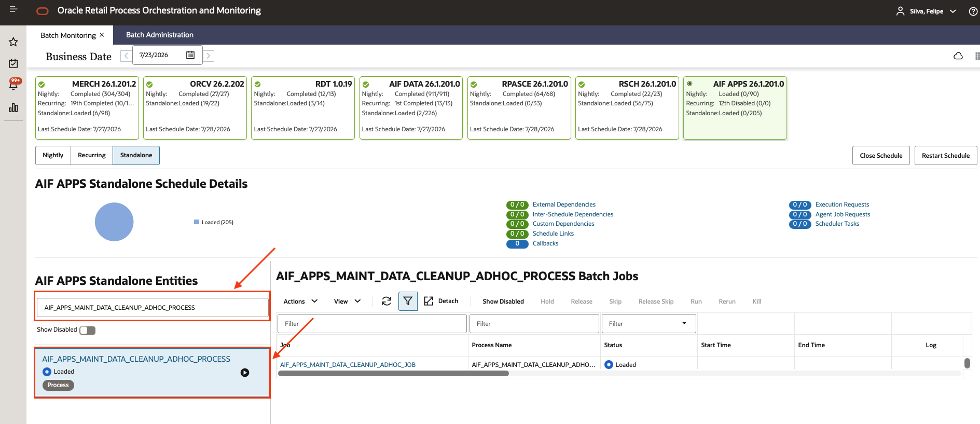Open the Business Date calendar picker
This screenshot has height=424, width=980.
click(190, 55)
